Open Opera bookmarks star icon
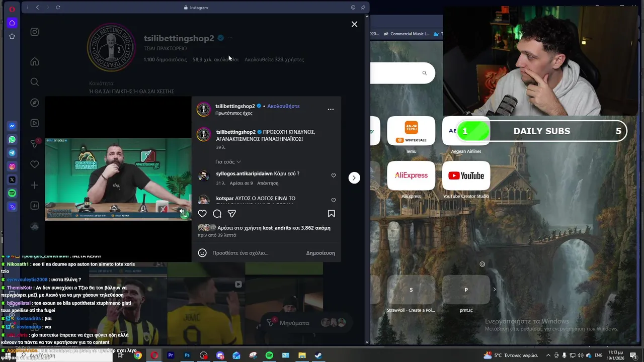This screenshot has height=362, width=644. pyautogui.click(x=12, y=36)
